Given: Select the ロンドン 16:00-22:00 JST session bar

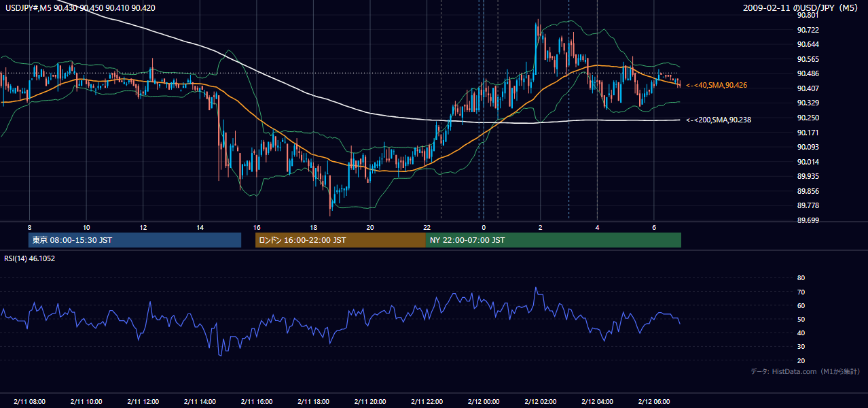Looking at the screenshot, I should (x=340, y=240).
